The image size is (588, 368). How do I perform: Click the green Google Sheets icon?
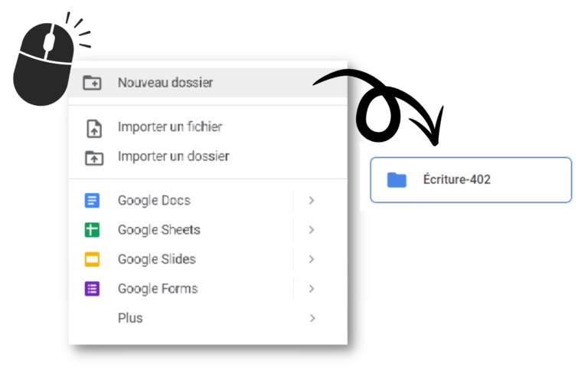tap(92, 230)
